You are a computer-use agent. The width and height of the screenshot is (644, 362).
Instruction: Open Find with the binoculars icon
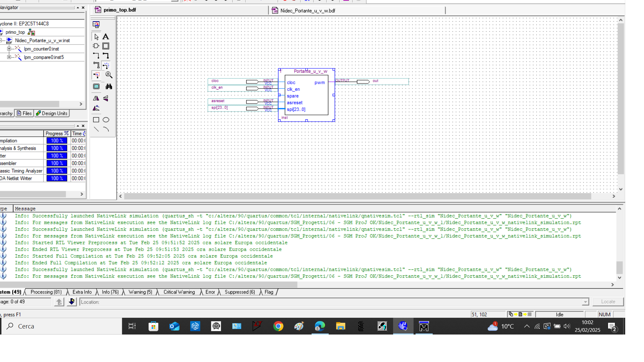109,86
